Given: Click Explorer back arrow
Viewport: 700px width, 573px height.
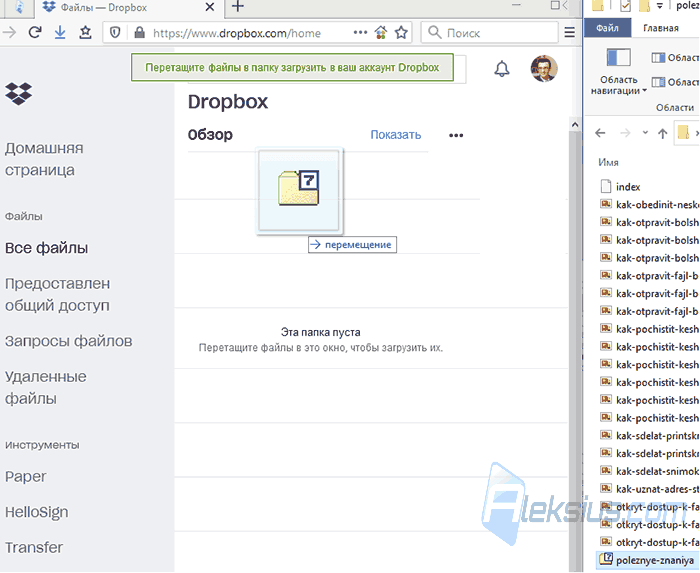Looking at the screenshot, I should pyautogui.click(x=600, y=133).
